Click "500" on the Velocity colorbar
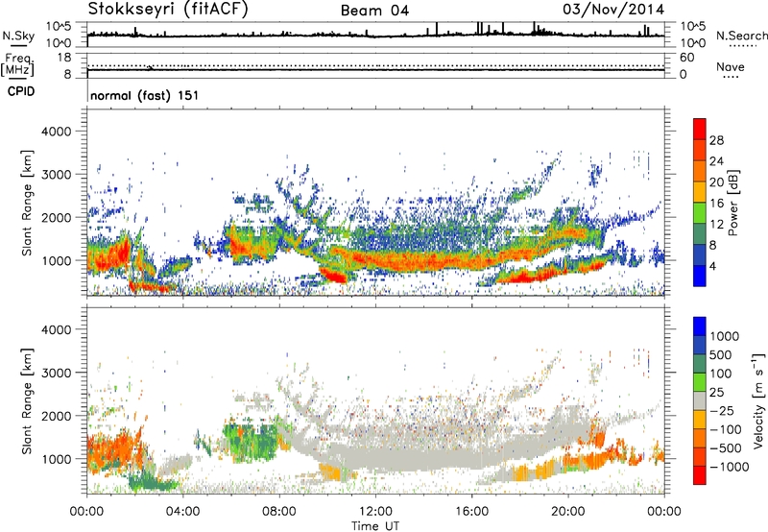This screenshot has width=768, height=532. [x=720, y=354]
